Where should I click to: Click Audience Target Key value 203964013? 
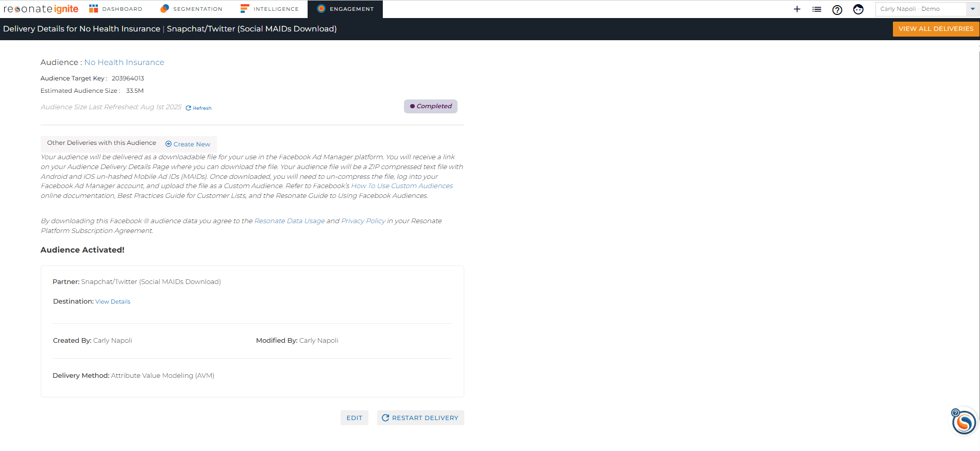(x=128, y=78)
